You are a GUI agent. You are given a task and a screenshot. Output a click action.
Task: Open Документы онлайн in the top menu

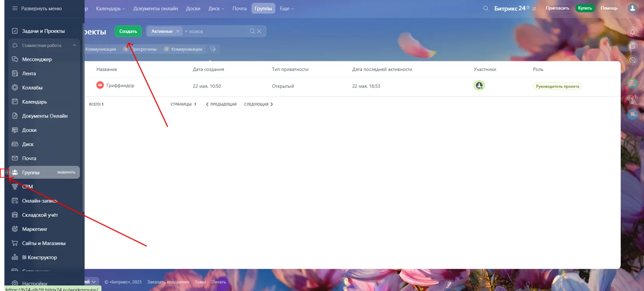[x=155, y=8]
